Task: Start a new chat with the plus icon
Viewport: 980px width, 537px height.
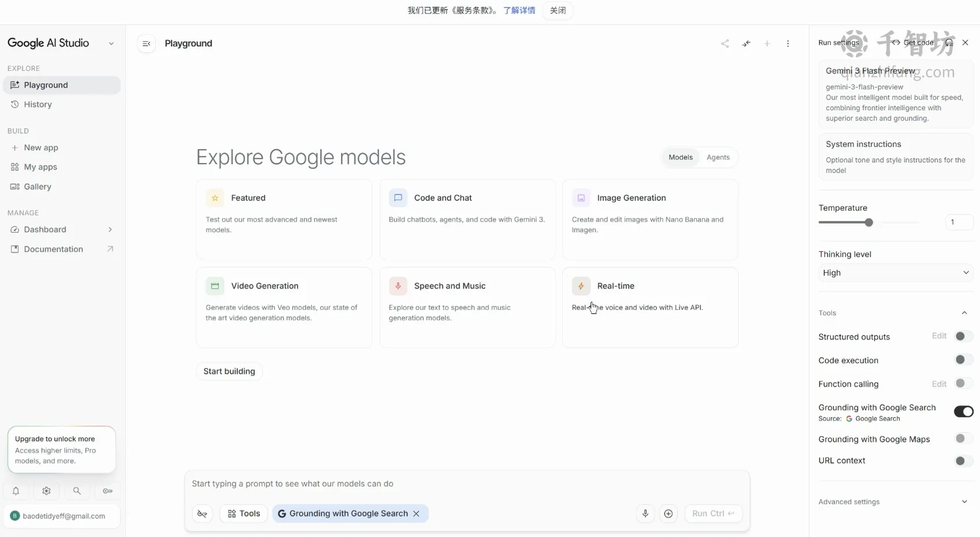Action: click(767, 43)
